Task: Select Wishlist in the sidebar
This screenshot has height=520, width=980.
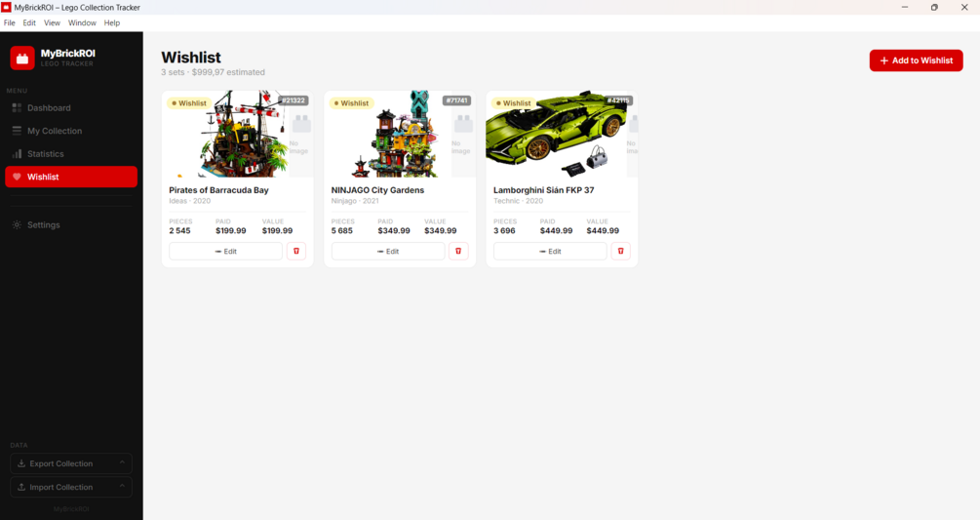Action: [x=71, y=177]
